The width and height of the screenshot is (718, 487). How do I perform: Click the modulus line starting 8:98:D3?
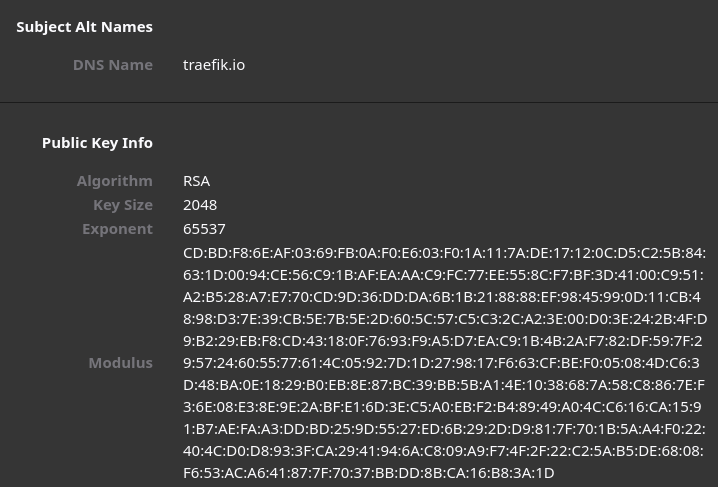click(x=445, y=319)
